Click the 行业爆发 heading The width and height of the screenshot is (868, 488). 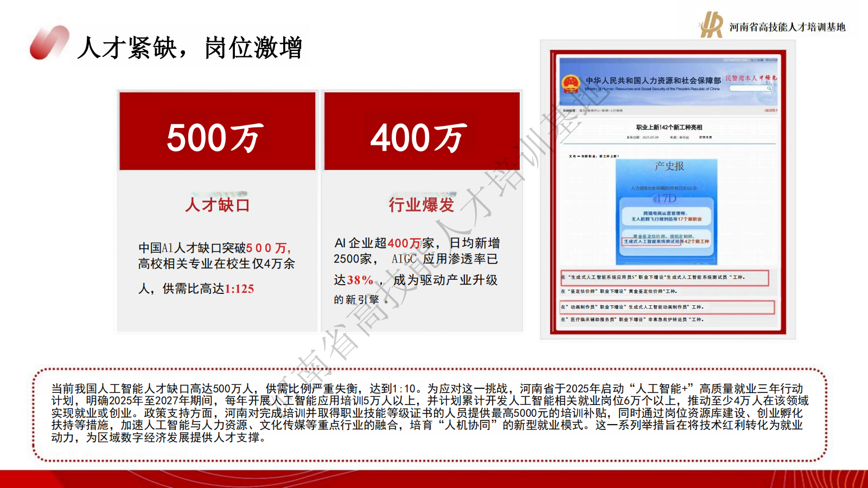(422, 205)
